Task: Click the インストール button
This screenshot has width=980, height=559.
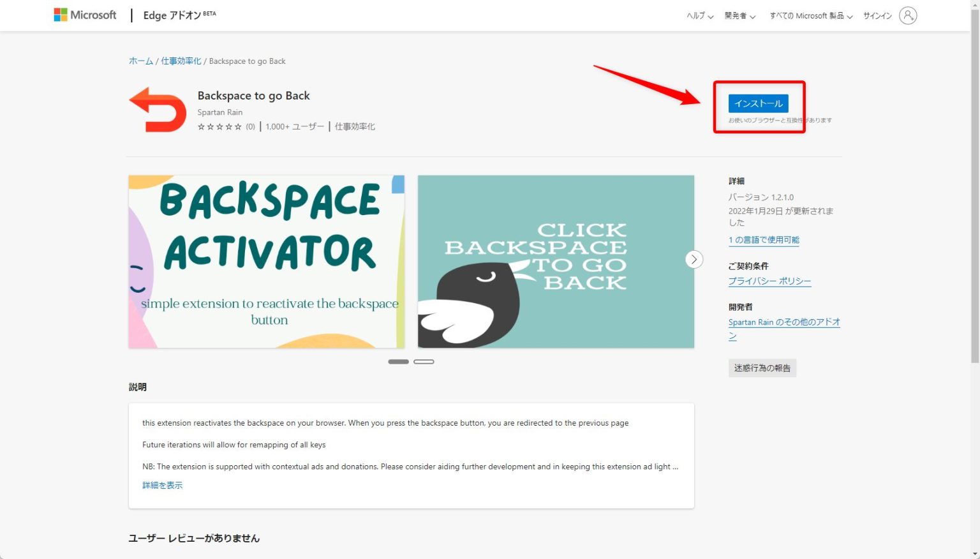Action: click(759, 103)
